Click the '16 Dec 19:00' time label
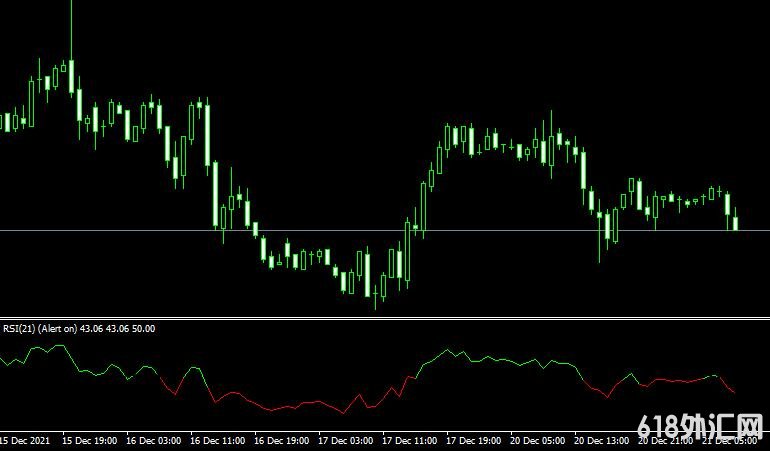This screenshot has width=770, height=451. pyautogui.click(x=281, y=441)
